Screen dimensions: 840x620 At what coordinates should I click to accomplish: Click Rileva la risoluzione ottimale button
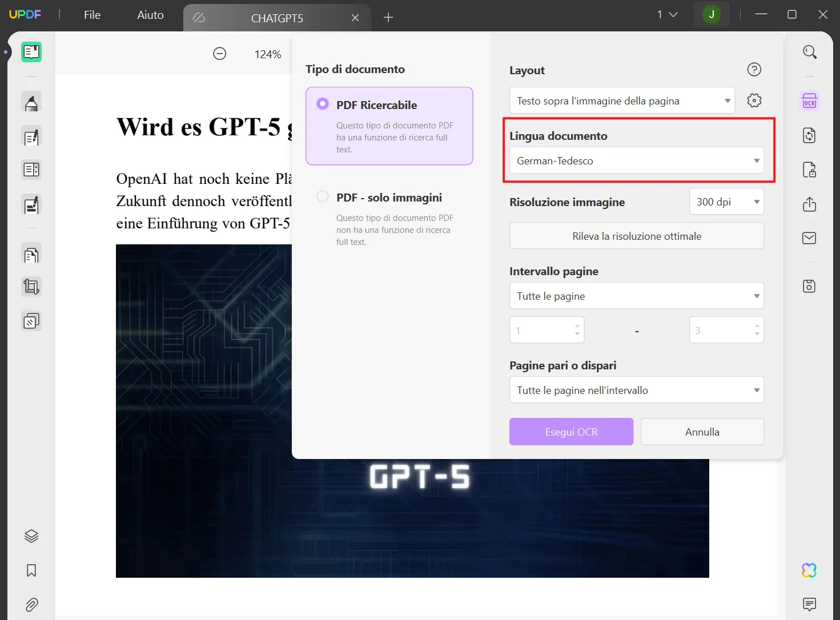637,236
